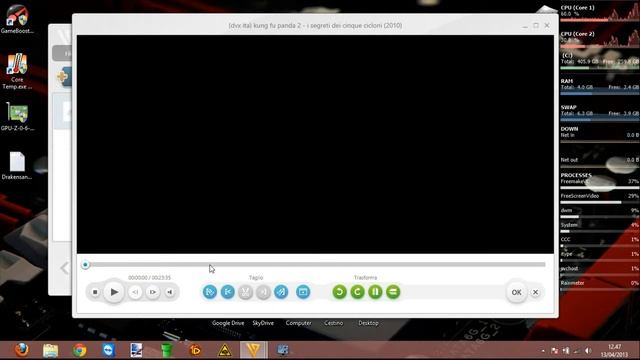Click the middle of the seek bar

click(315, 264)
